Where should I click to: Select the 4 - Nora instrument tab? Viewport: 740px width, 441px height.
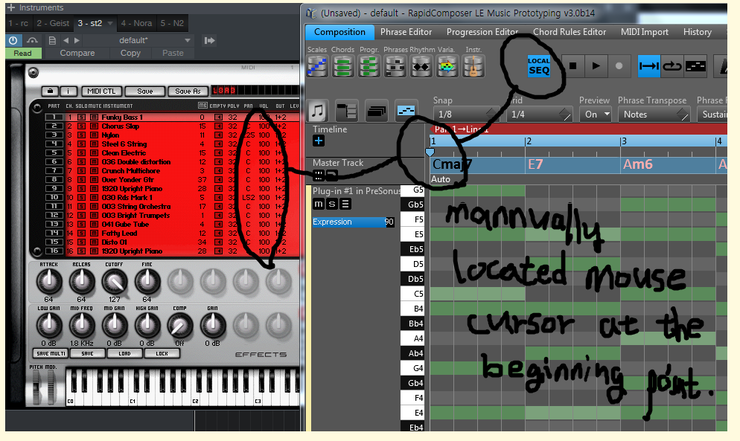click(x=136, y=23)
